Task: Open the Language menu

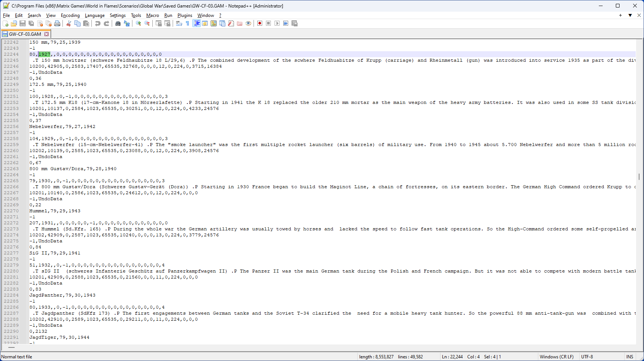Action: (94, 15)
